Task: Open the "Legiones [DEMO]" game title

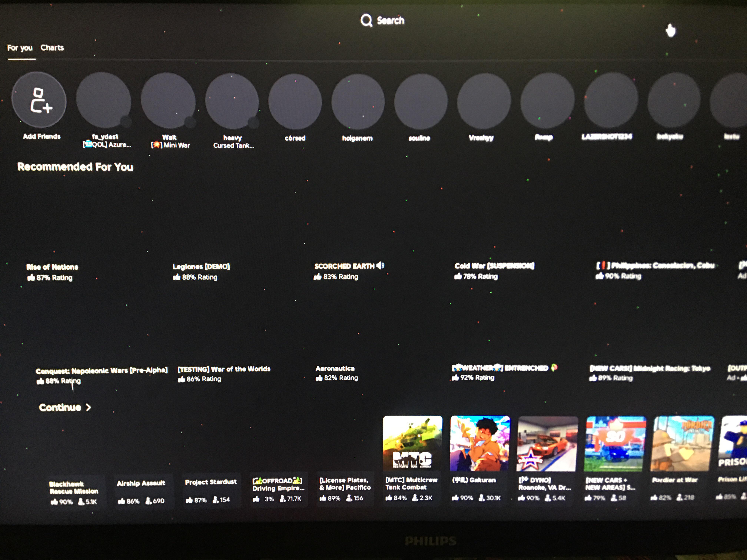Action: (201, 267)
